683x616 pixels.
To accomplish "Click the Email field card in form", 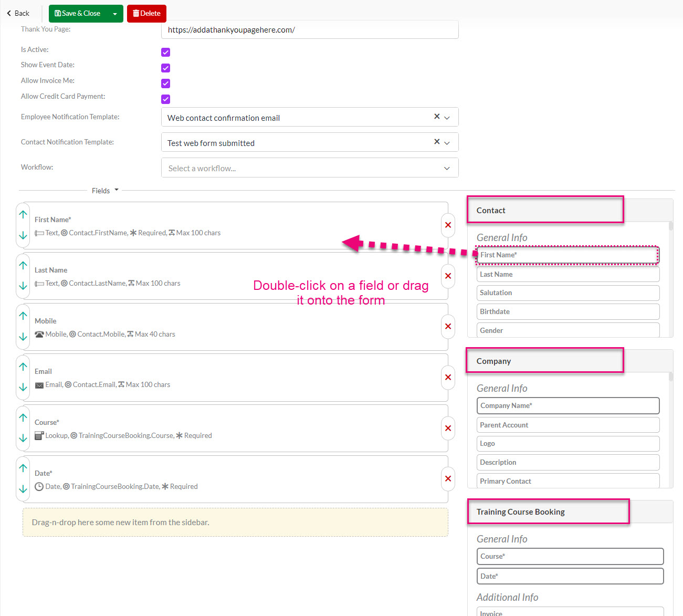I will tap(235, 378).
